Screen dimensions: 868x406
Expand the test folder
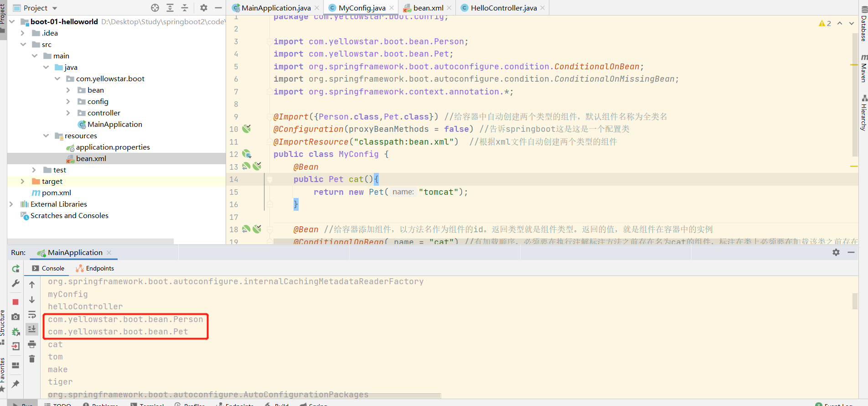(x=34, y=170)
